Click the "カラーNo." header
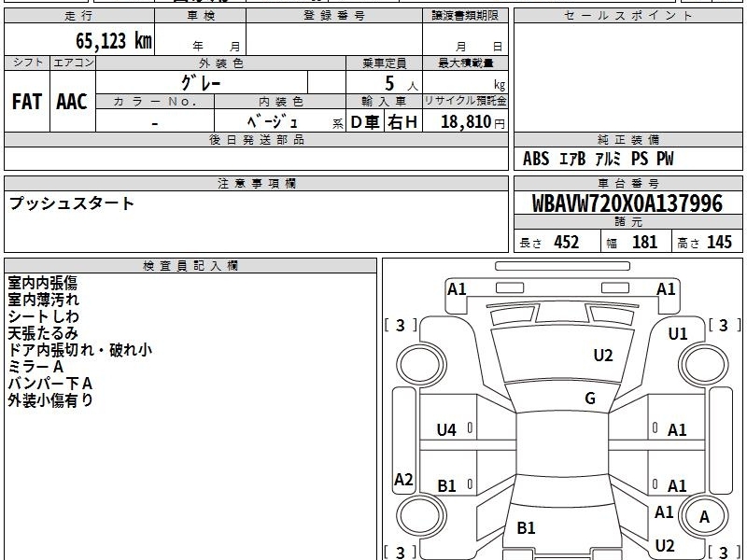Image resolution: width=747 pixels, height=560 pixels. (155, 102)
